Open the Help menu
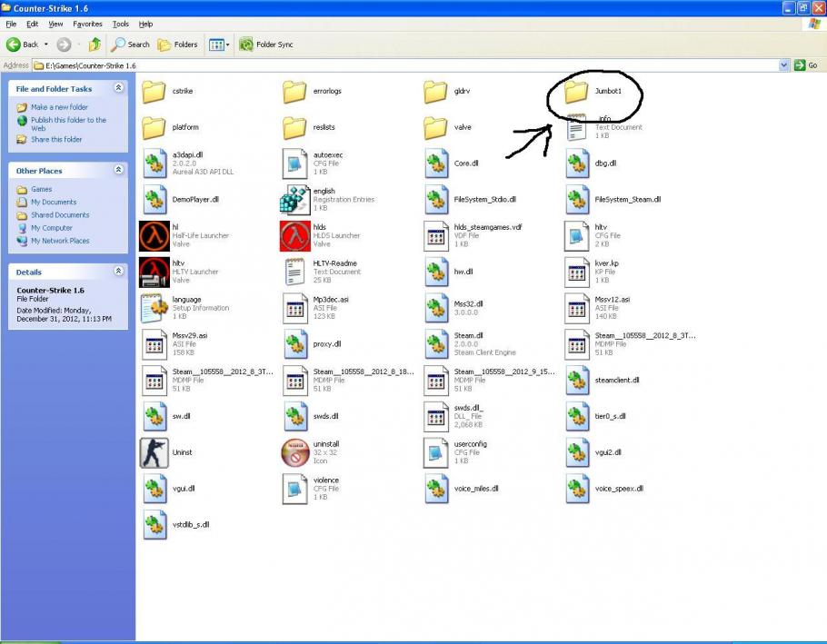Viewport: 827px width, 644px height. [x=145, y=25]
